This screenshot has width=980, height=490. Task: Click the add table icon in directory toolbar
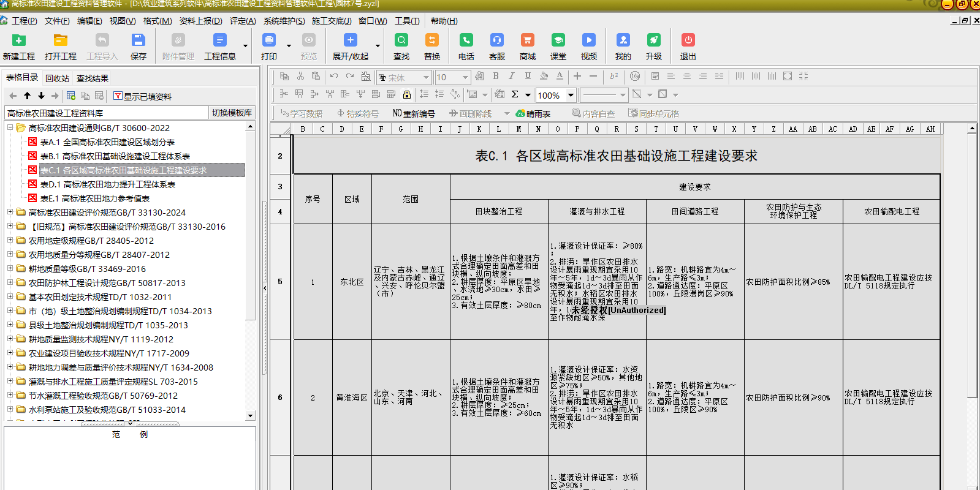click(71, 96)
